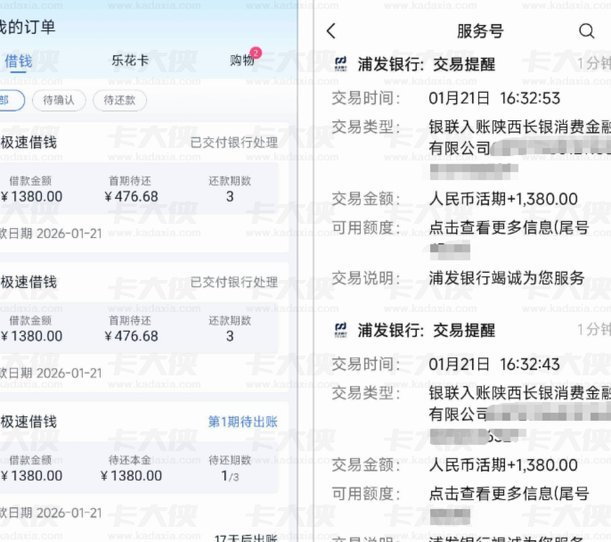Open the message with time 16:32:53
This screenshot has width=611, height=542.
[x=494, y=98]
